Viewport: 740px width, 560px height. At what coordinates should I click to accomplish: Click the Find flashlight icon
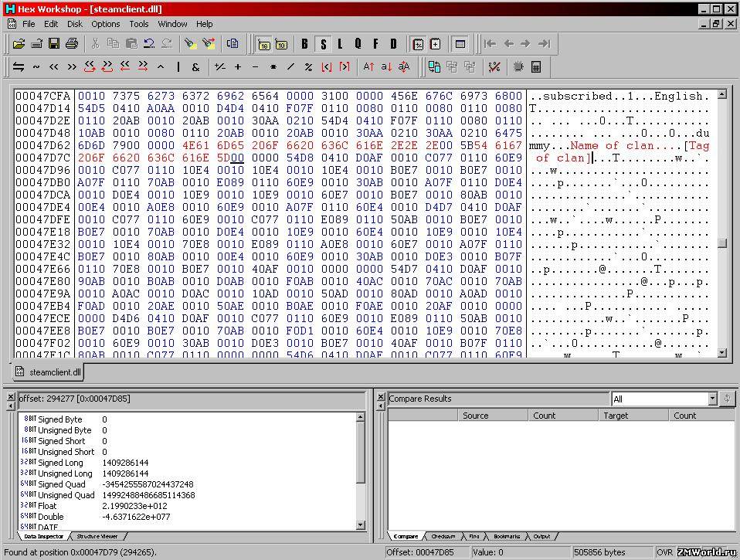190,44
